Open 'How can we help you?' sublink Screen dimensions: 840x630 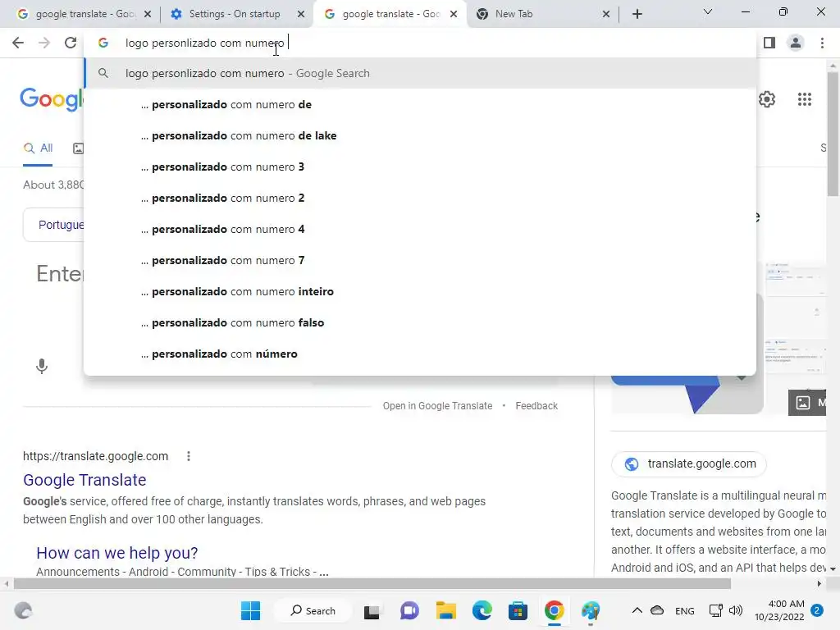[116, 553]
